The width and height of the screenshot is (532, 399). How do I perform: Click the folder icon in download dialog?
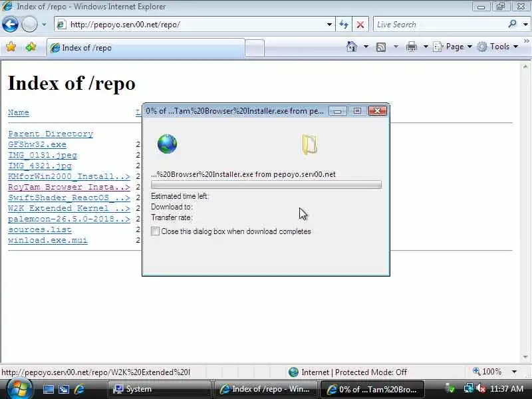tap(309, 144)
